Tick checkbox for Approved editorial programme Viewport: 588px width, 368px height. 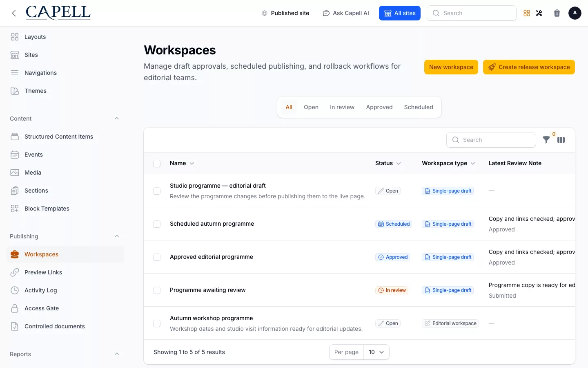click(x=157, y=257)
